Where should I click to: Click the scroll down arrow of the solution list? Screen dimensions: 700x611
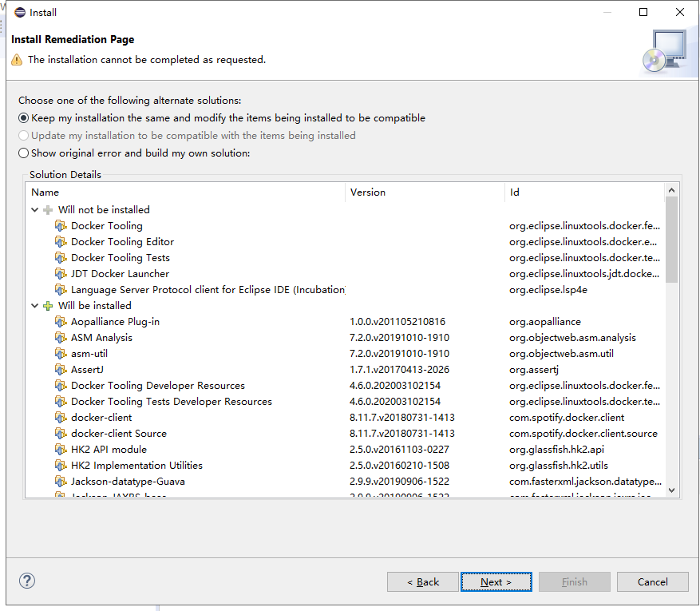point(671,490)
